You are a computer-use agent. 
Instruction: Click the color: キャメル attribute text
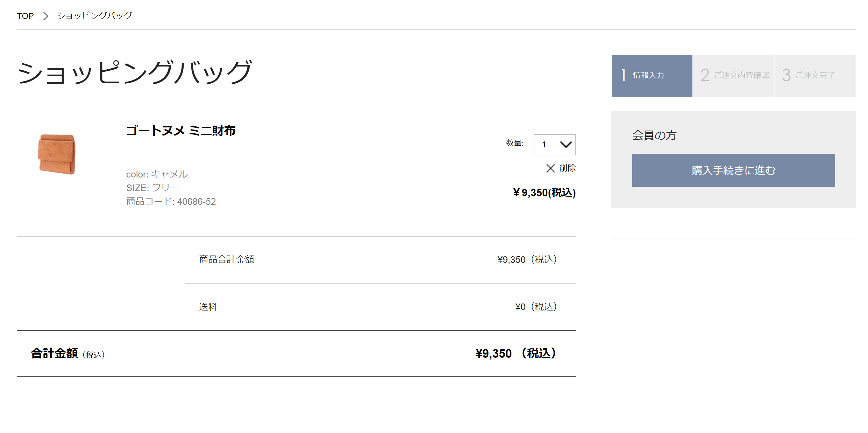tap(157, 174)
